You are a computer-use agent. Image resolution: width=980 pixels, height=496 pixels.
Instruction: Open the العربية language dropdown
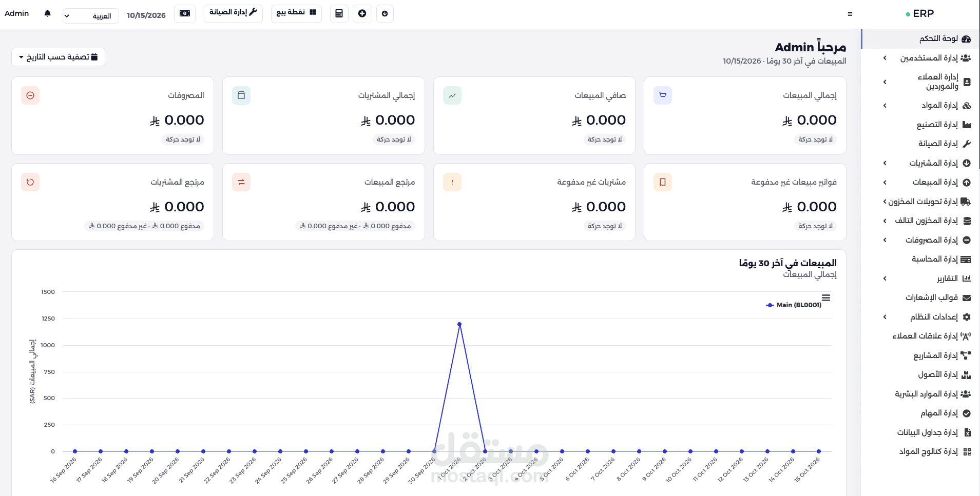click(90, 16)
